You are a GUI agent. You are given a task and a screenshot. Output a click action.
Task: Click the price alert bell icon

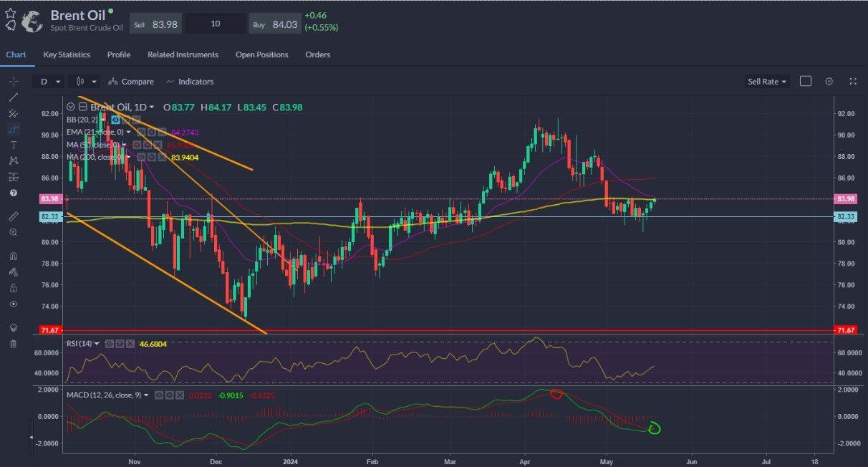(10, 26)
